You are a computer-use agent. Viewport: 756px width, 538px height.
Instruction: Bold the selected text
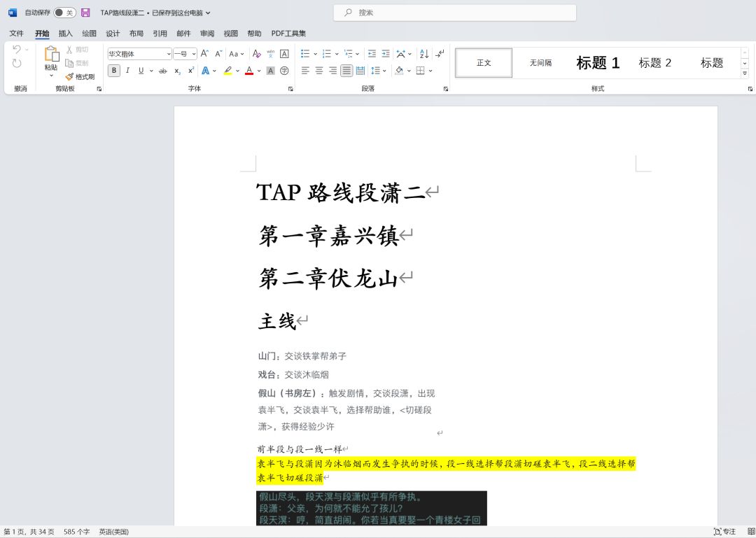114,70
